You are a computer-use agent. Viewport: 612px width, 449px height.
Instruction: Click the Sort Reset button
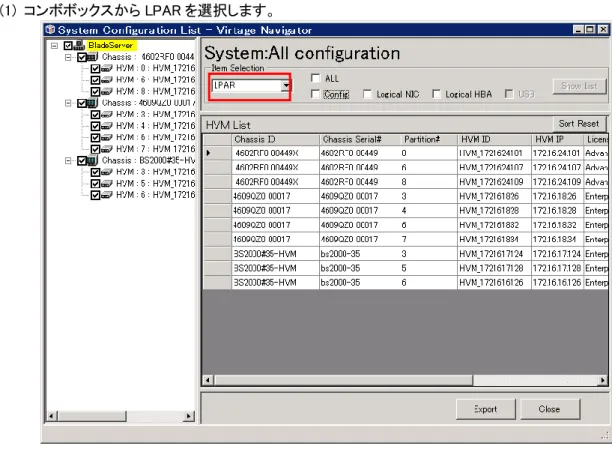click(x=579, y=124)
